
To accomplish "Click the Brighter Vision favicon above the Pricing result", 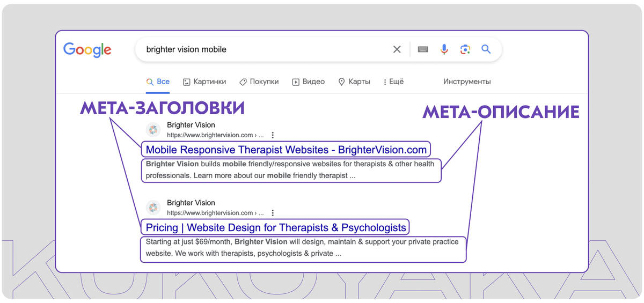I will (153, 208).
